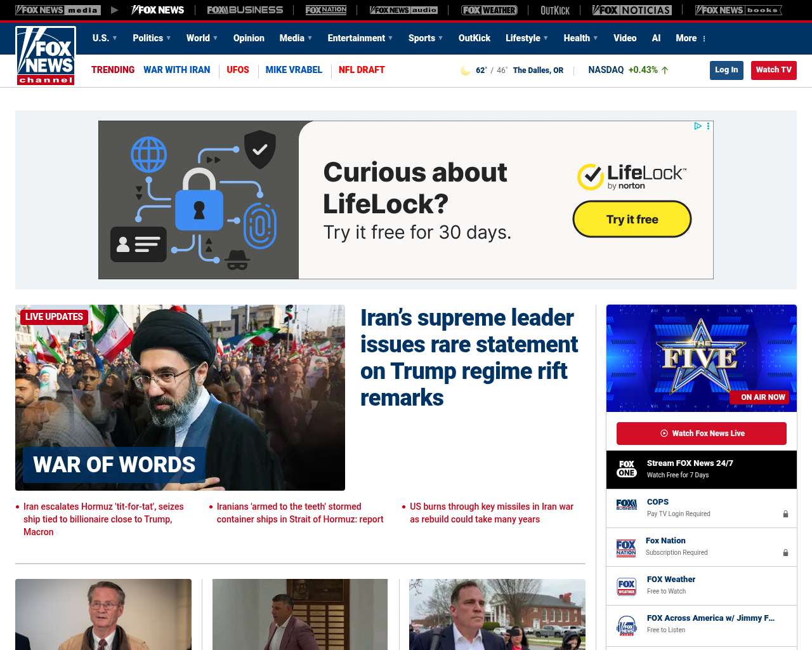The image size is (812, 650).
Task: Go to the Video section
Action: pos(625,38)
